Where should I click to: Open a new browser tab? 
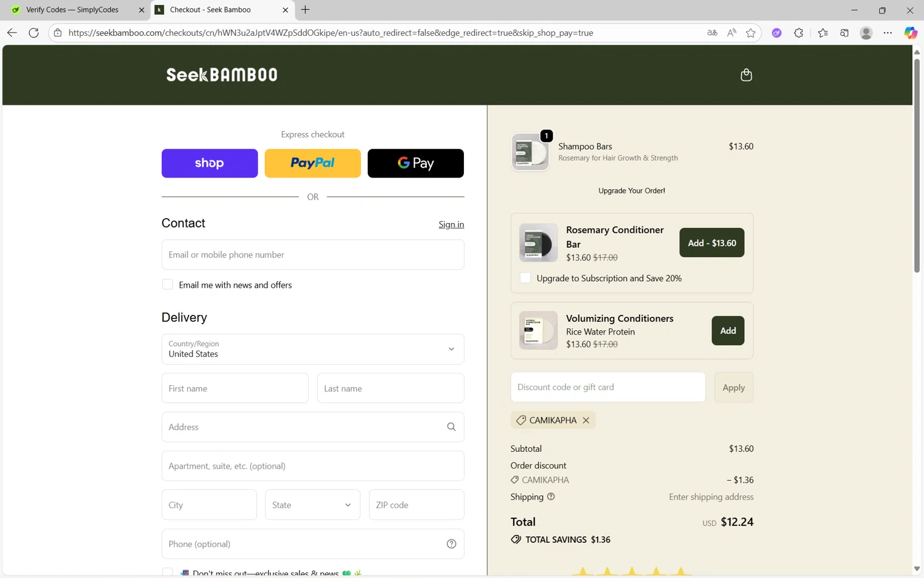306,10
